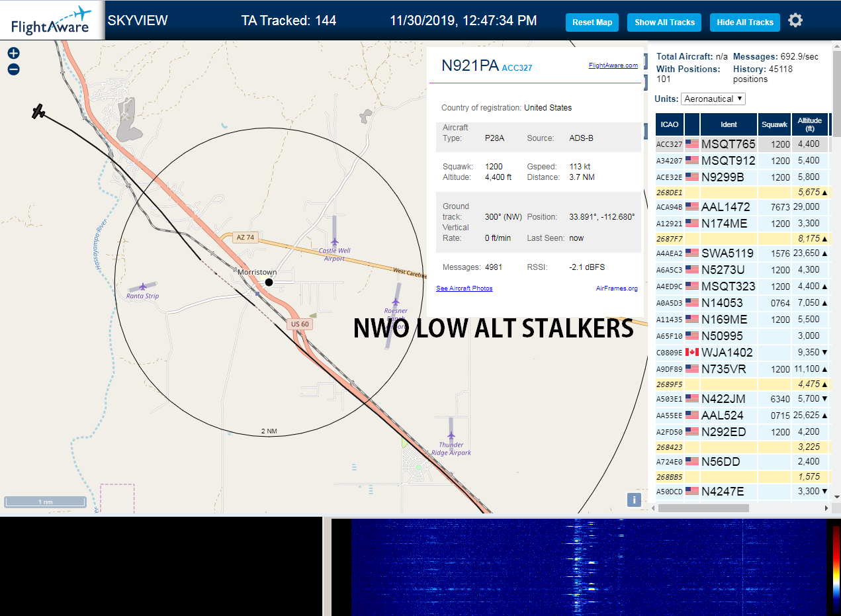The width and height of the screenshot is (841, 616).
Task: Open the settings gear menu
Action: [795, 21]
